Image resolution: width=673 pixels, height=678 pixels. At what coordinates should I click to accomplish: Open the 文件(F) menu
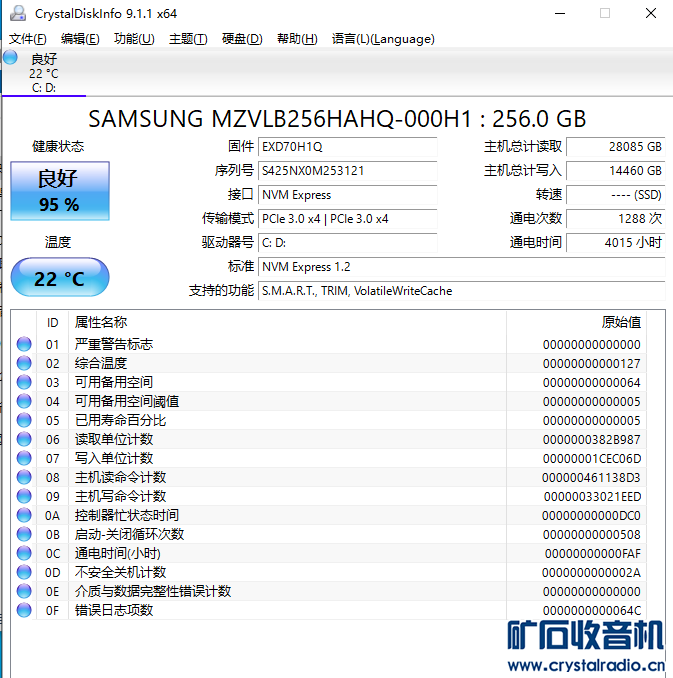coord(28,39)
